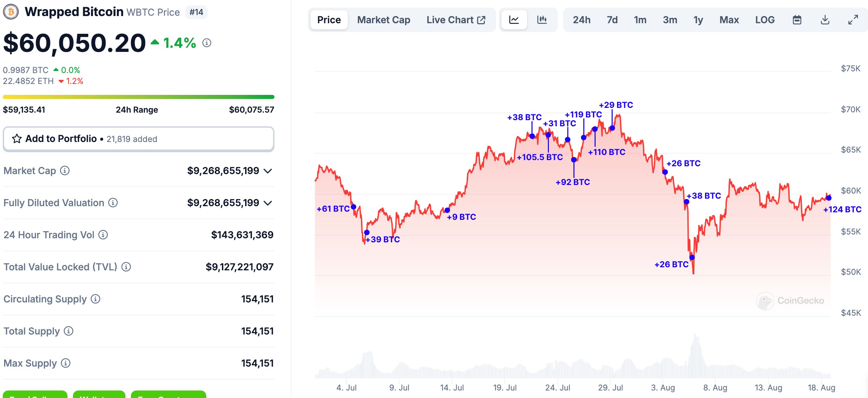Expand chart to fullscreen icon
The image size is (868, 398).
(x=853, y=20)
